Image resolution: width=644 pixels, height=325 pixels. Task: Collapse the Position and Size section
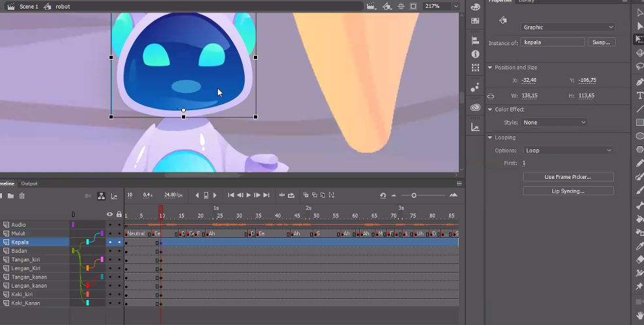490,67
